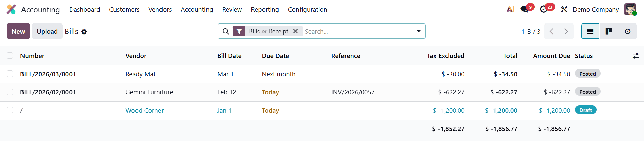Focus the Search input field
The height and width of the screenshot is (141, 644).
click(356, 31)
